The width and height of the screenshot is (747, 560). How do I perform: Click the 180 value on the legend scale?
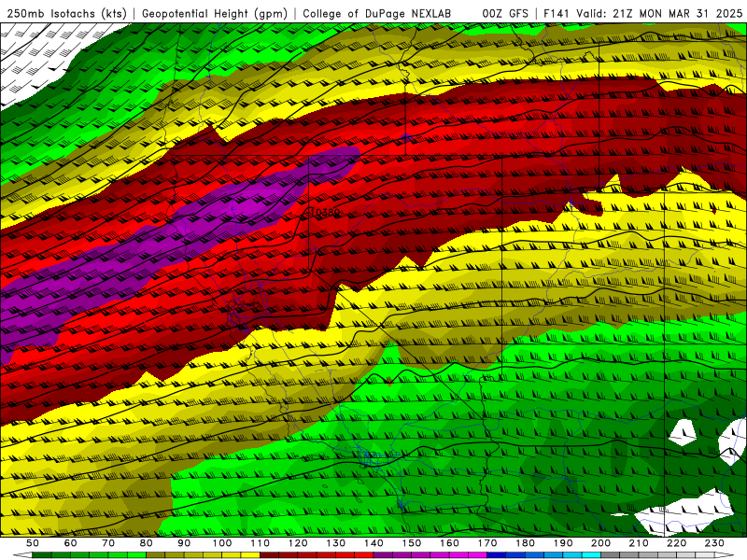525,543
